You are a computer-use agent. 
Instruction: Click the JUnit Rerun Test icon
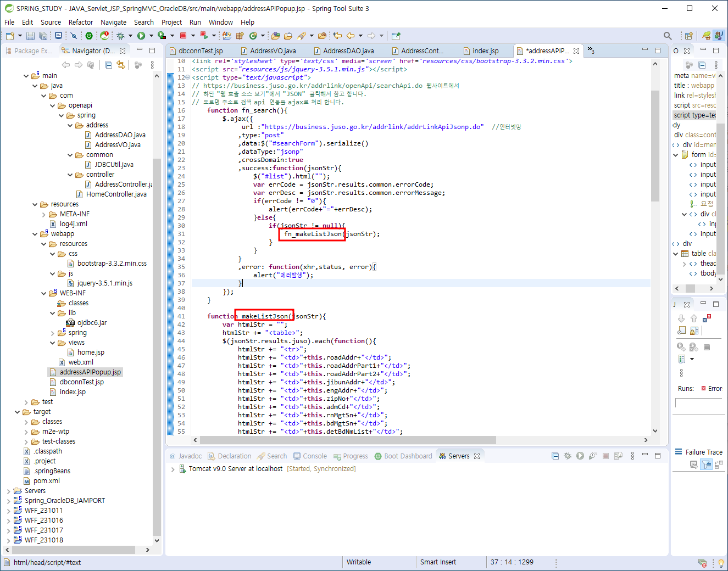point(681,347)
